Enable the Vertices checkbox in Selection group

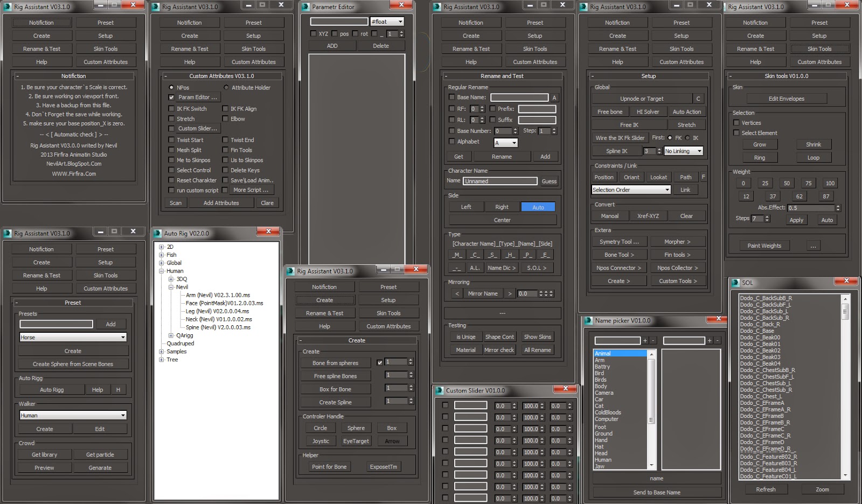[736, 123]
